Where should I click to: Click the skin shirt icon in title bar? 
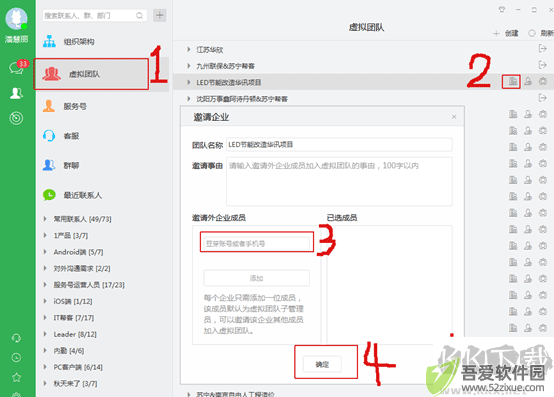click(x=502, y=10)
